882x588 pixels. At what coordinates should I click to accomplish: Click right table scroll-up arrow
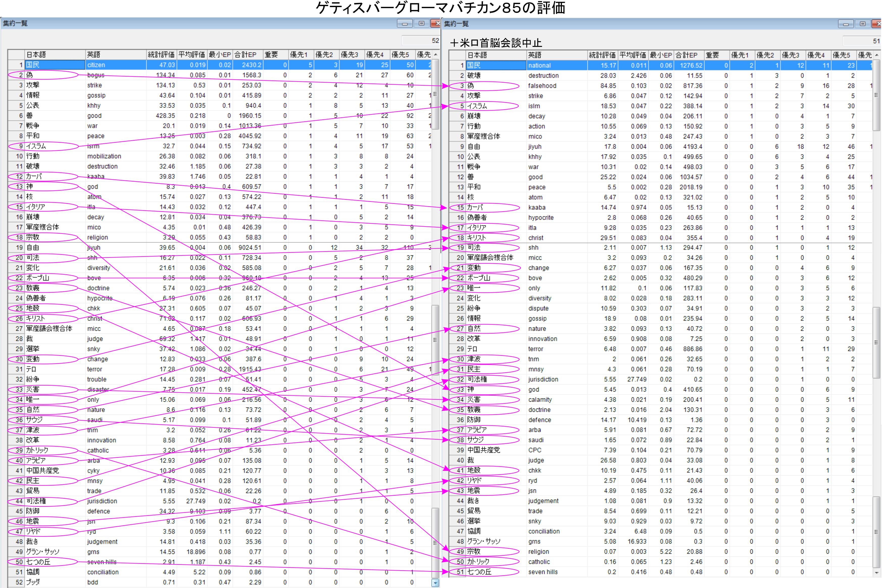coord(877,55)
